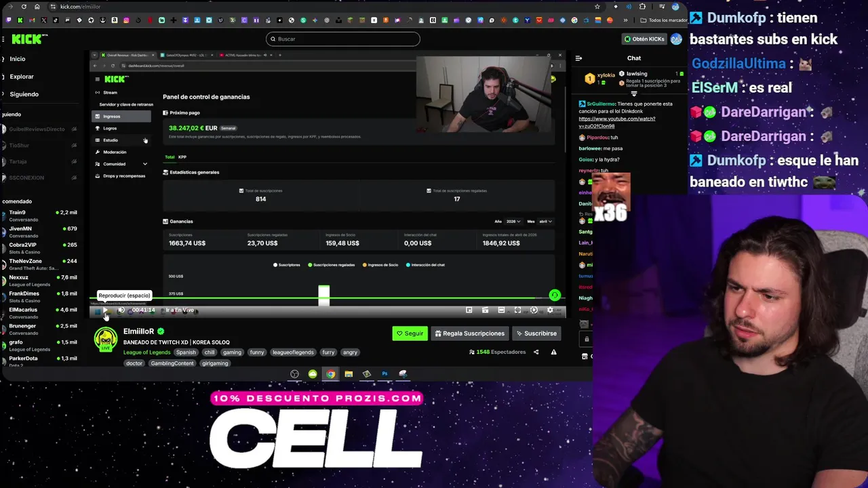
Task: Open recommended channel Train9
Action: [39, 216]
